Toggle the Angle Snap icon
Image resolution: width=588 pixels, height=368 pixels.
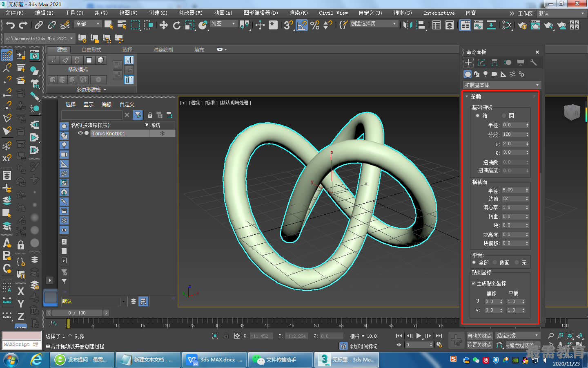(302, 25)
